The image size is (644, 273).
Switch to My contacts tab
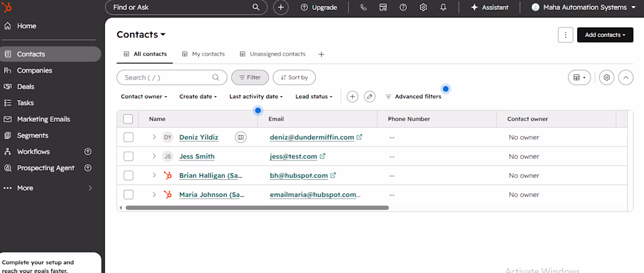pos(204,54)
